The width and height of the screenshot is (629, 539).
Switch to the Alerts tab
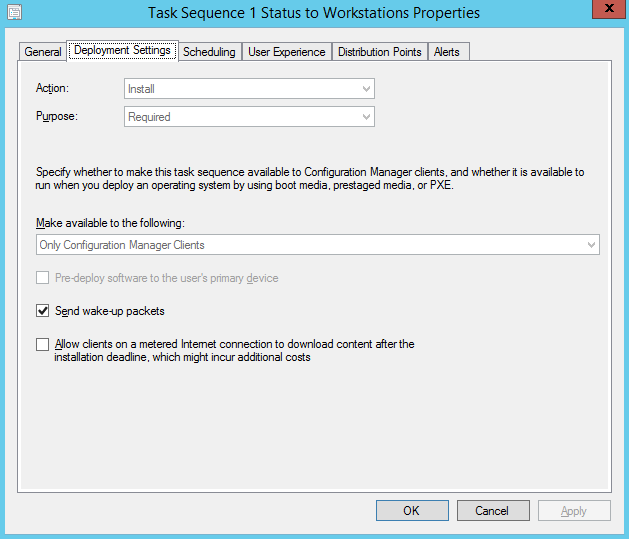[x=447, y=52]
